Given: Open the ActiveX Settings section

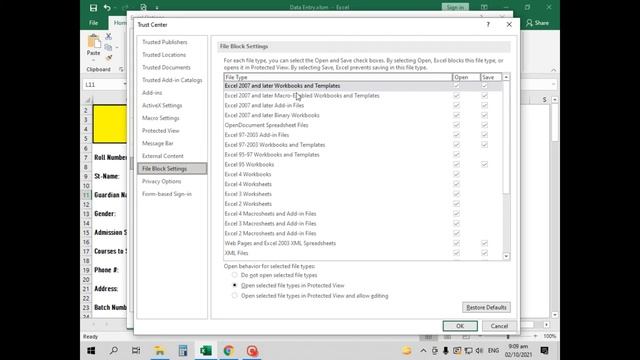Looking at the screenshot, I should pos(162,105).
